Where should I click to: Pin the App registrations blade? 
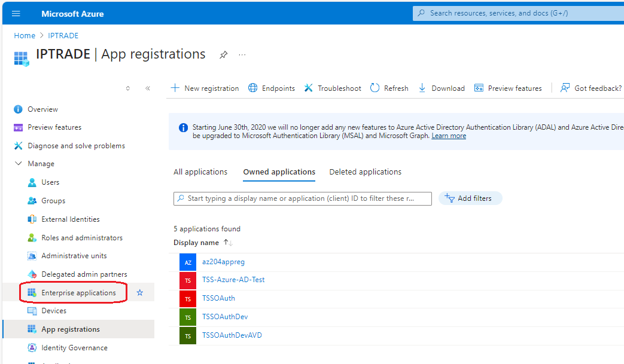(x=224, y=55)
